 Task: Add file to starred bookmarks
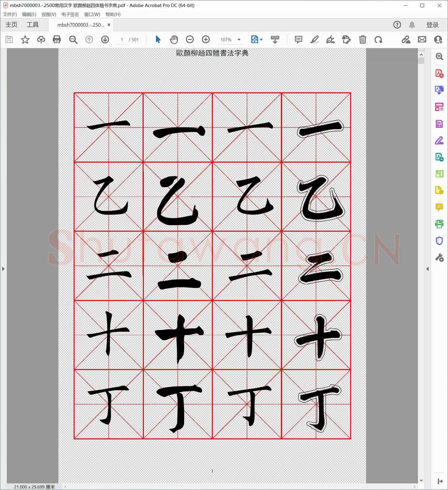[x=25, y=39]
